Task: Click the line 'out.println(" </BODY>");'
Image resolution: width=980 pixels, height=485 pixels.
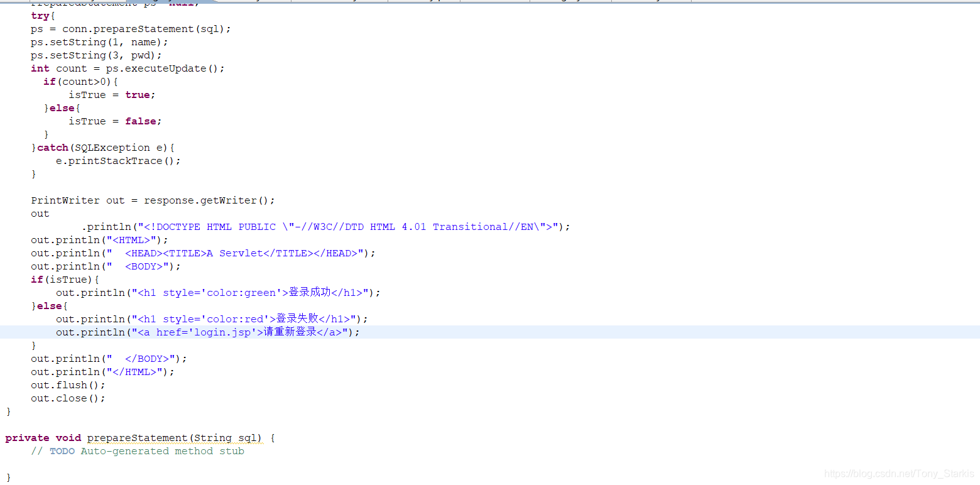Action: [109, 359]
